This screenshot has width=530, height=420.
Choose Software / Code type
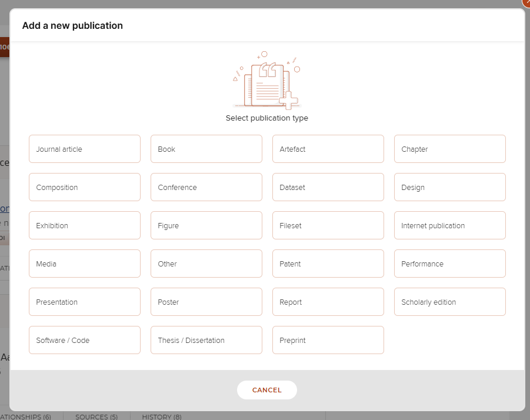click(84, 340)
